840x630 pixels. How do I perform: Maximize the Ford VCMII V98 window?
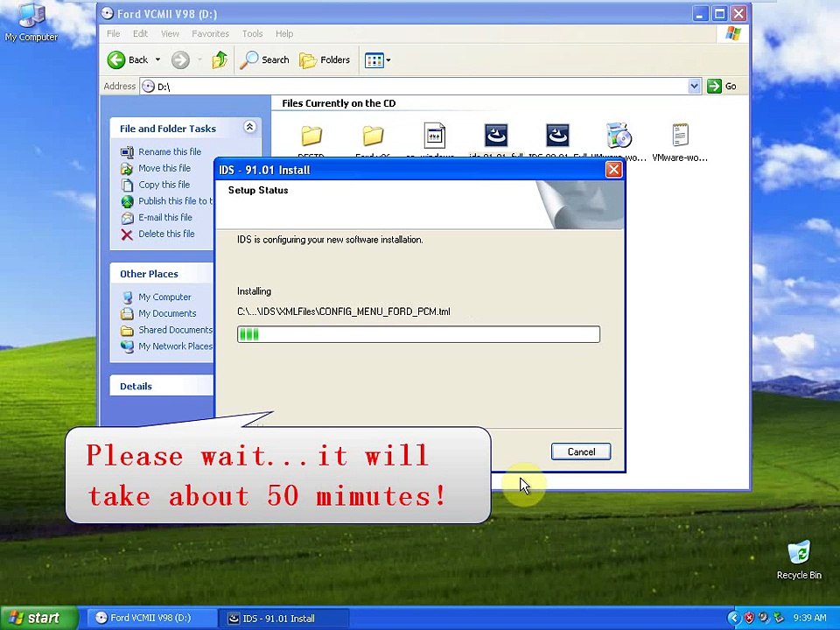(x=720, y=14)
